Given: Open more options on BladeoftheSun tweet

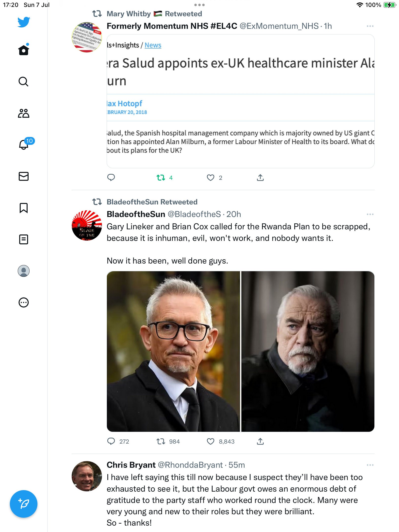Looking at the screenshot, I should point(370,214).
